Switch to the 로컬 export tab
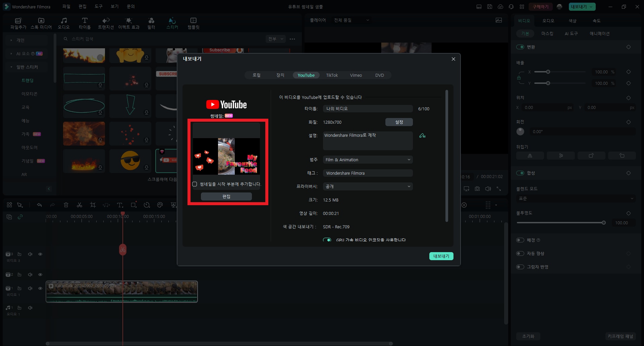 click(x=257, y=75)
